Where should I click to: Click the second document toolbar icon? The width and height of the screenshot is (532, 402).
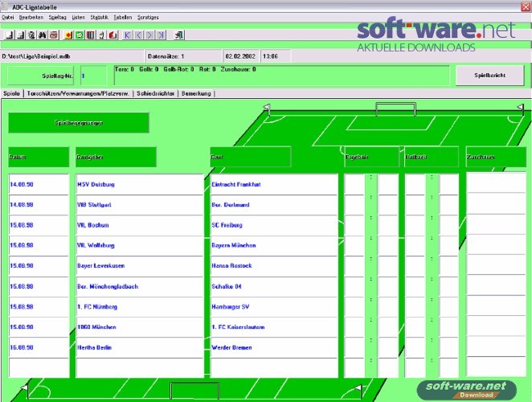[x=21, y=35]
